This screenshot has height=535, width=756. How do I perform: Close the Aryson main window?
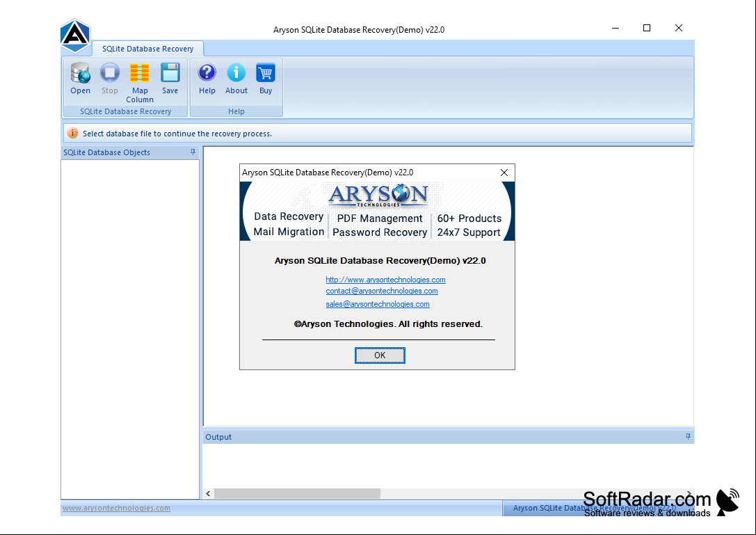(678, 28)
